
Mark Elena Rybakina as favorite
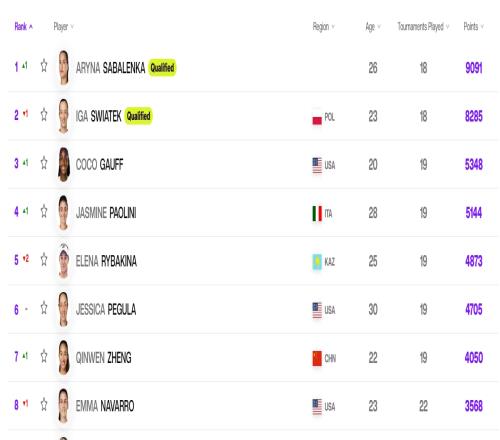pos(44,259)
